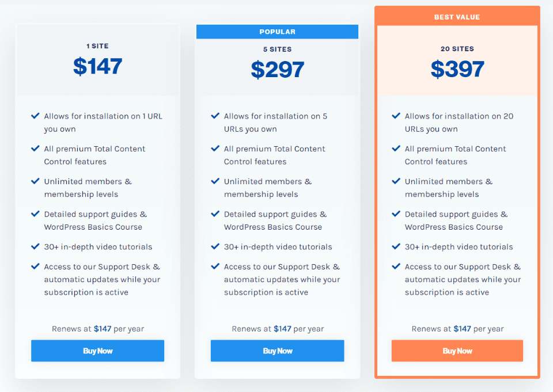The width and height of the screenshot is (553, 392).
Task: Click the $297 price under 5 Sites
Action: pyautogui.click(x=277, y=70)
